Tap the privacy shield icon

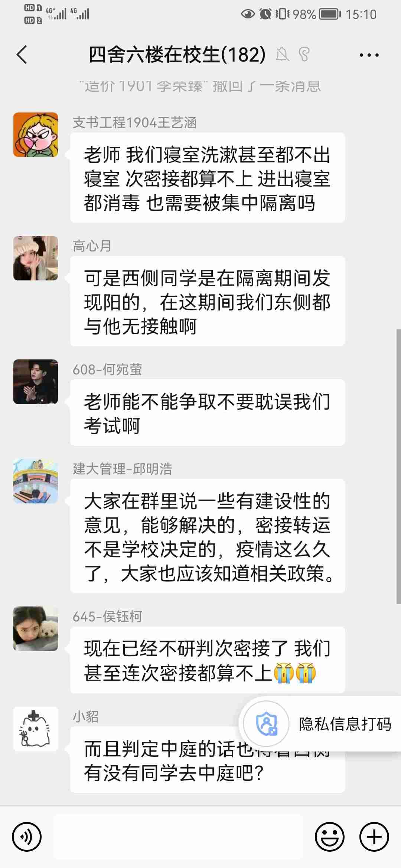(x=266, y=723)
